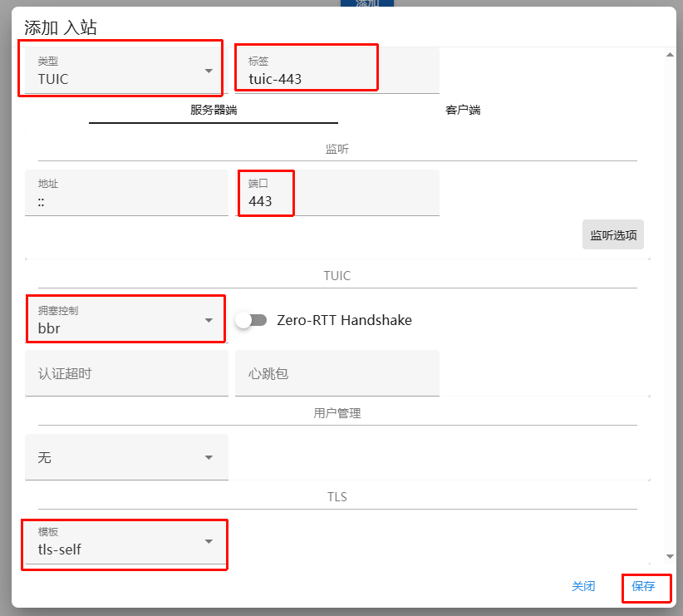
Task: Open the 监听选项 options button
Action: [612, 234]
